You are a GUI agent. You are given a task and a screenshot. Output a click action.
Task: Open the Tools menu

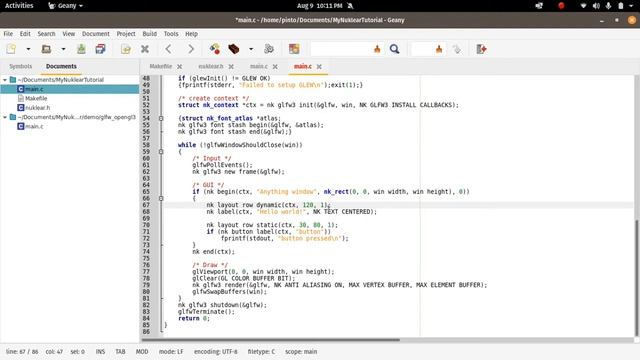pos(171,34)
